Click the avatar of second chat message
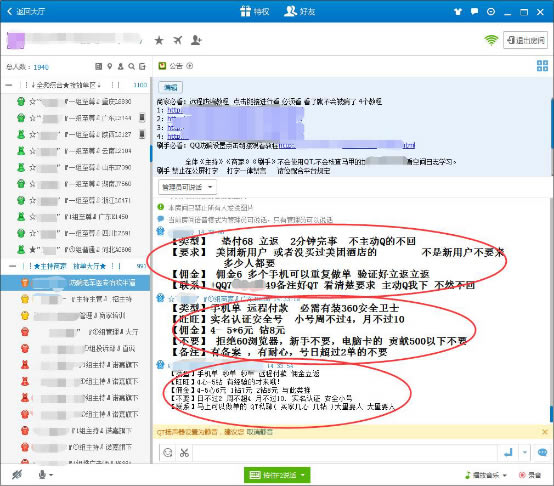The width and height of the screenshot is (554, 486). [161, 298]
